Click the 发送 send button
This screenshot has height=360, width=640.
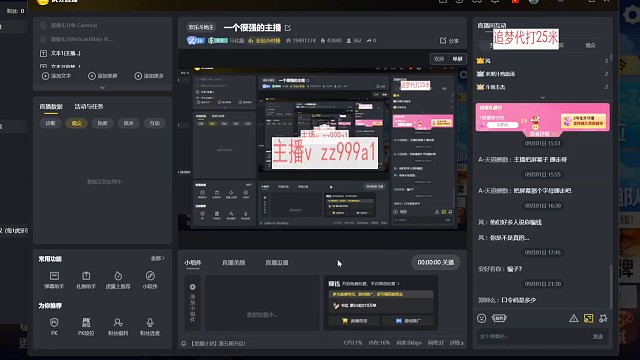[598, 336]
